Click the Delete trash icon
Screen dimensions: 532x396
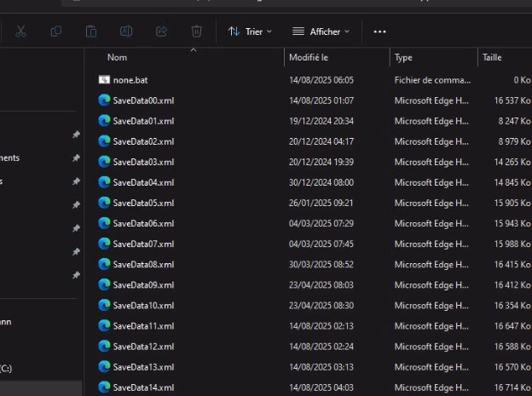point(197,32)
